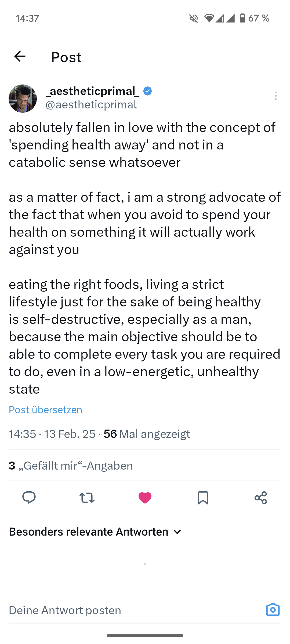290x644 pixels.
Task: Bookmark this post
Action: click(203, 498)
